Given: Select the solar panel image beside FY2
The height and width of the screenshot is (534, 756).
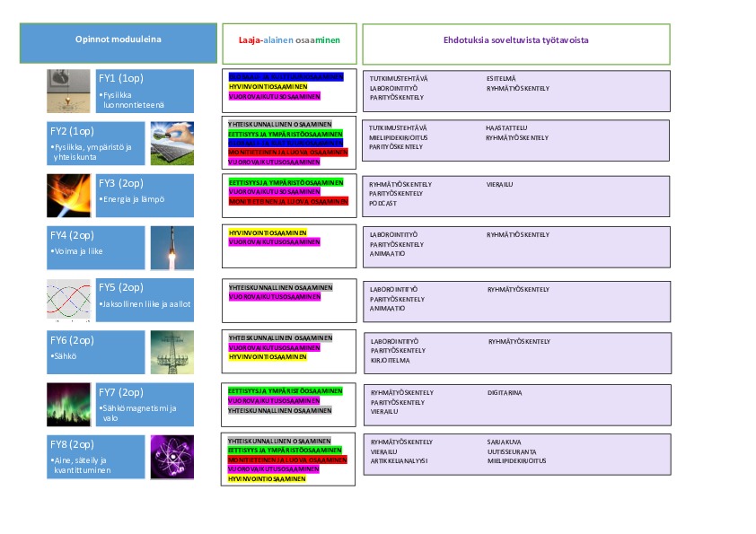Looking at the screenshot, I should [x=171, y=143].
